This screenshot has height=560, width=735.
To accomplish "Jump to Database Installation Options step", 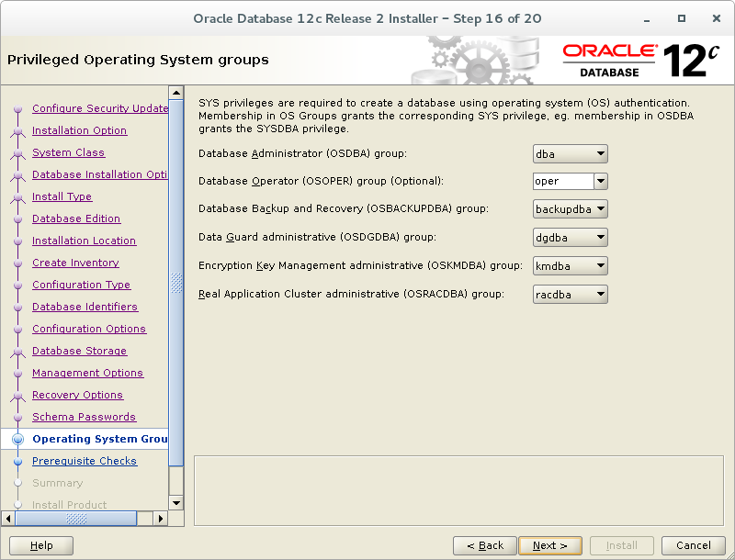I will 100,174.
